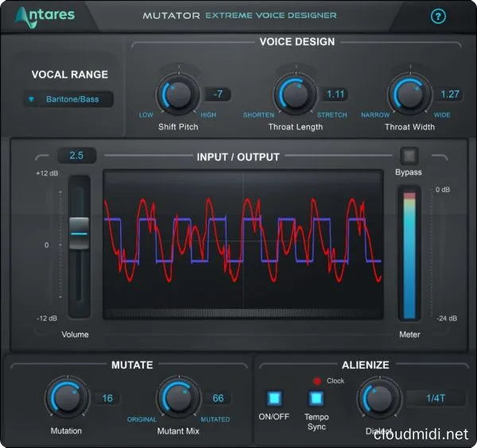
Task: Open the Vocal Range Baritone/Bass dropdown
Action: 68,99
